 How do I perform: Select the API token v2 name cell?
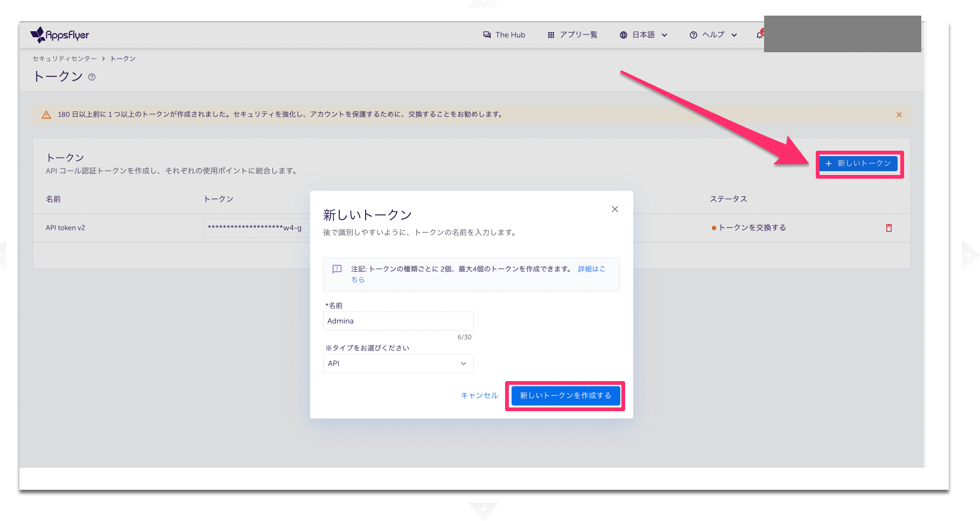65,228
